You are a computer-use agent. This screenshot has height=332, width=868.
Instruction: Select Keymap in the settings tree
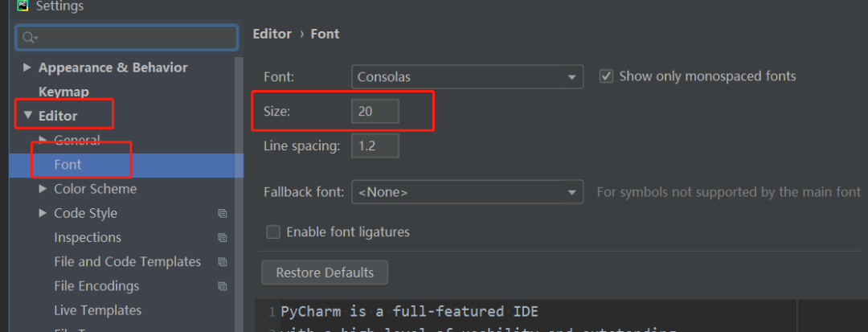click(63, 92)
